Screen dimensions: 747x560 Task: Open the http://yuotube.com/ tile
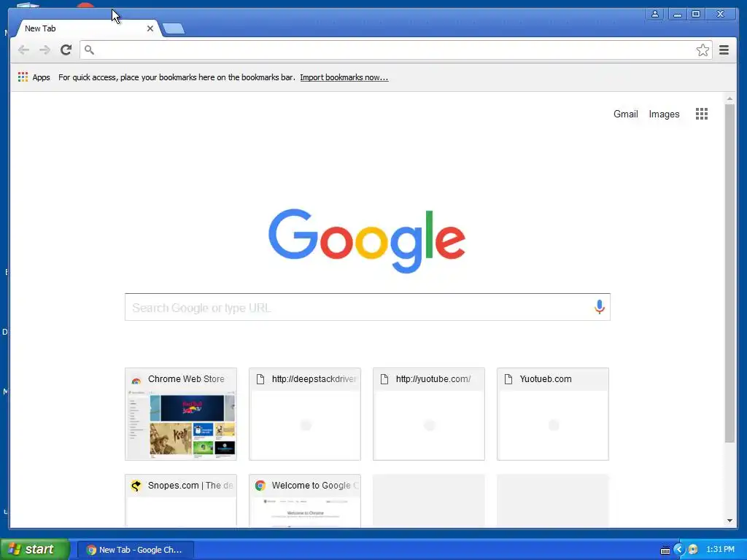tap(429, 414)
